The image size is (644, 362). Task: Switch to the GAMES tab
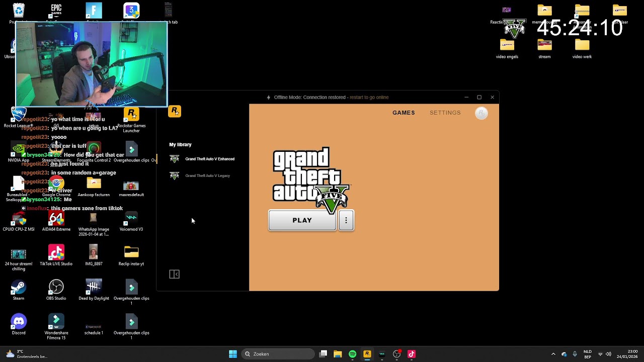[404, 113]
